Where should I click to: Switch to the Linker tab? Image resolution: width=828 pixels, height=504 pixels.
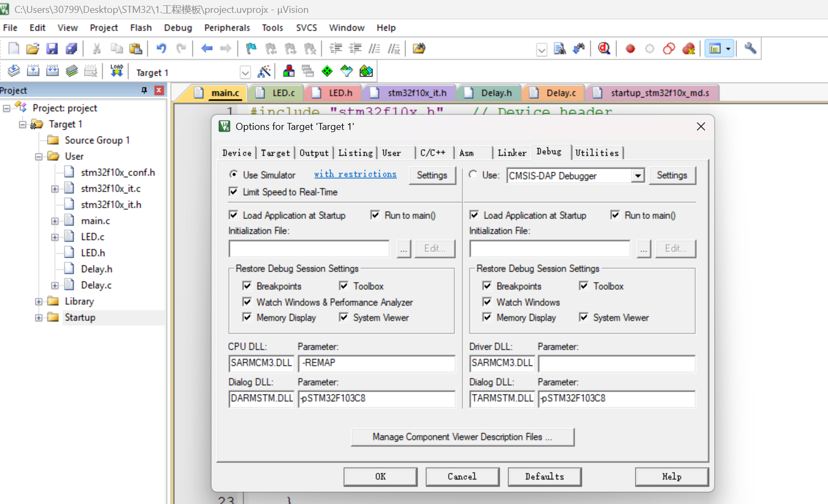(x=512, y=153)
